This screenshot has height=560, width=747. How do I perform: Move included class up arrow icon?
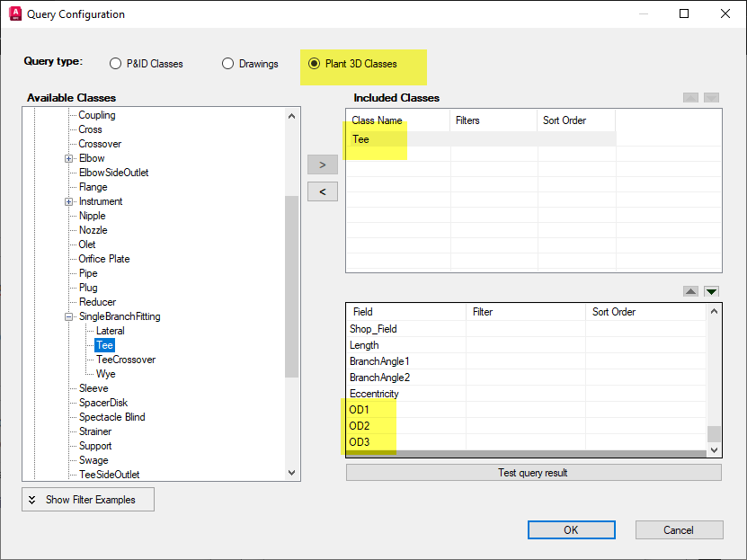coord(690,98)
